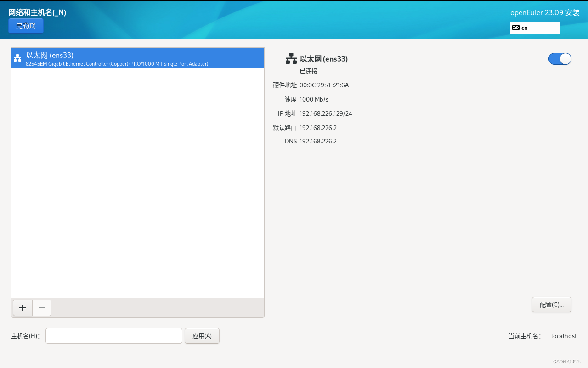Click the speed value 1000 Mb/s
Image resolution: width=588 pixels, height=368 pixels.
314,99
